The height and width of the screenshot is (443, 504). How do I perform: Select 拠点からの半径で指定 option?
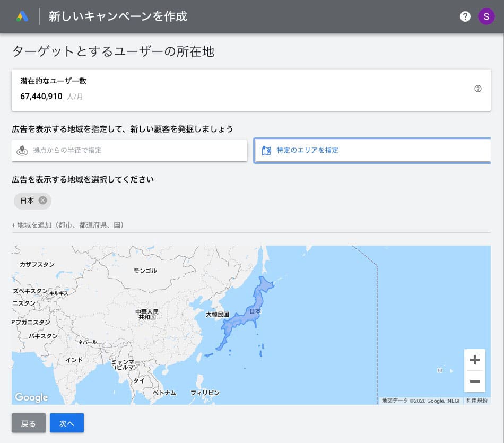click(x=129, y=151)
